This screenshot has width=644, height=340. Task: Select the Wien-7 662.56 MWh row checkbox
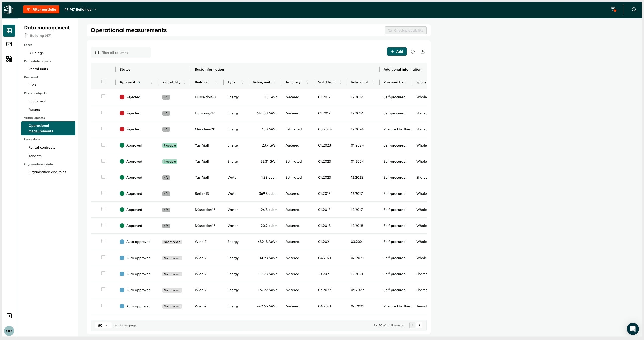tap(103, 306)
